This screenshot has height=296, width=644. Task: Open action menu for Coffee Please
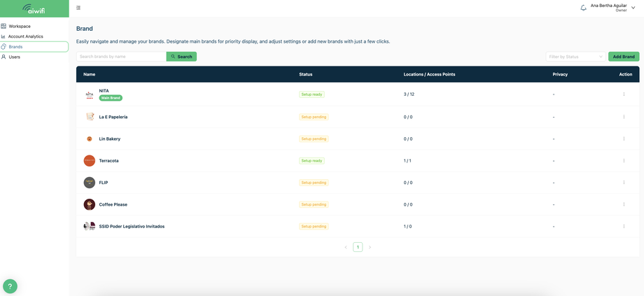624,204
